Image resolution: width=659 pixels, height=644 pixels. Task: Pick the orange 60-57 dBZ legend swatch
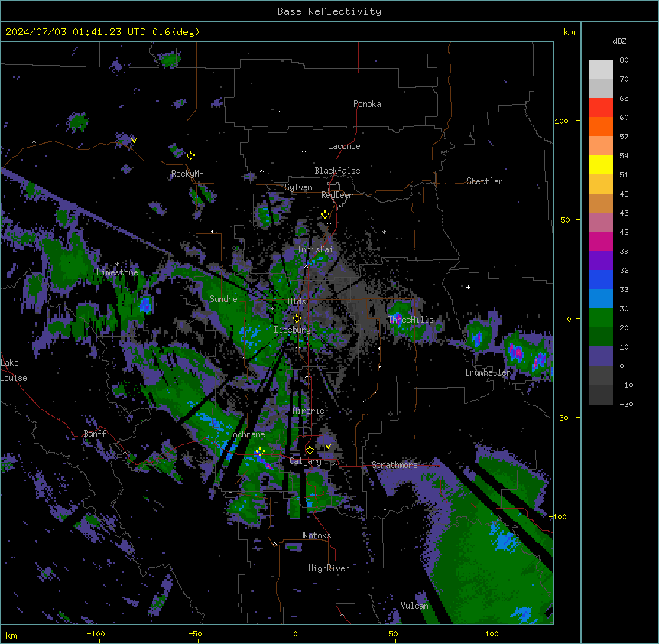(601, 126)
